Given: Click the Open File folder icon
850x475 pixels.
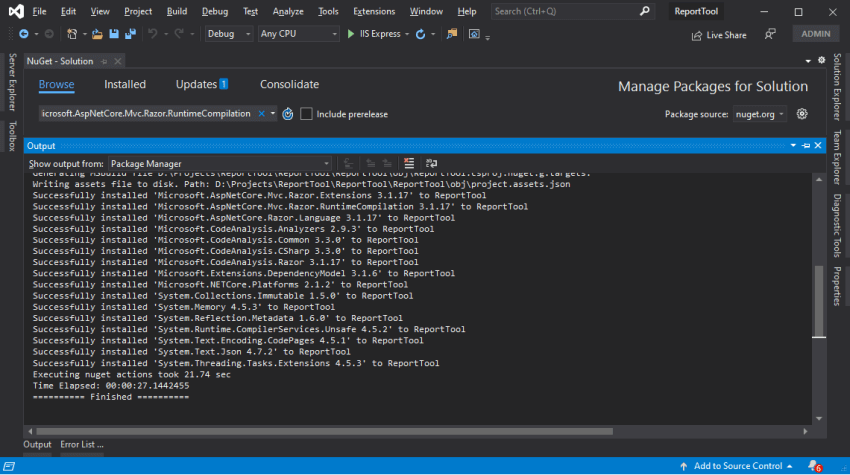Looking at the screenshot, I should (x=97, y=34).
